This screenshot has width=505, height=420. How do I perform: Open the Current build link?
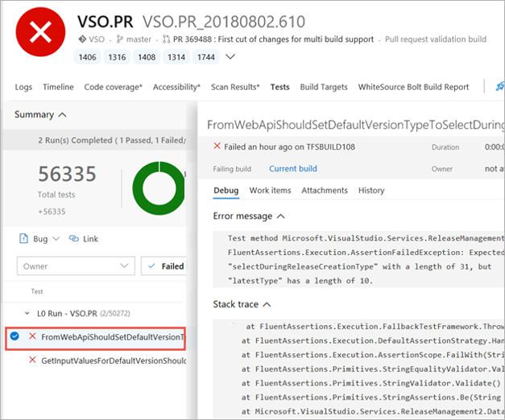[292, 169]
